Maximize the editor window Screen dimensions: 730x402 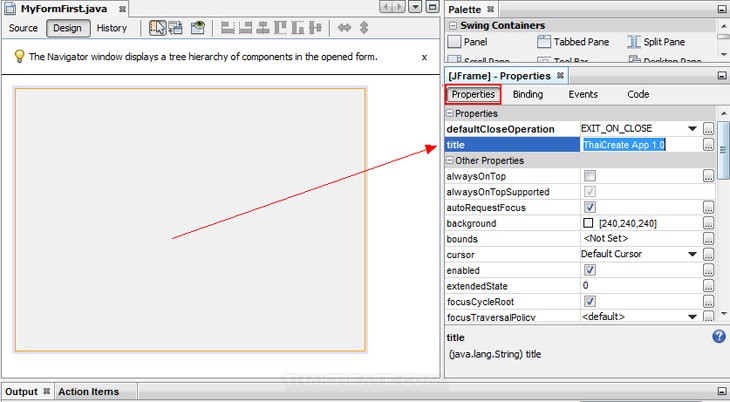(x=433, y=7)
